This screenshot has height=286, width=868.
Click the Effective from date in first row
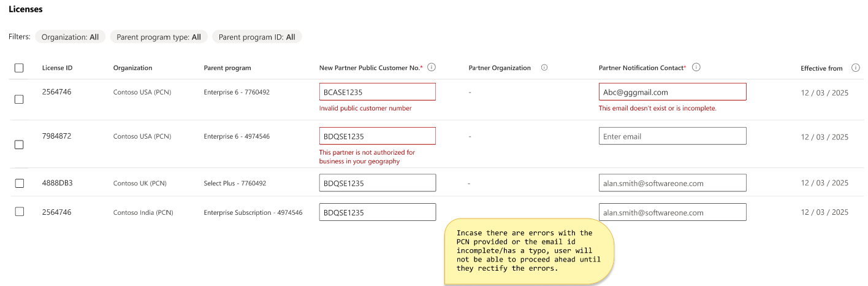pos(824,93)
